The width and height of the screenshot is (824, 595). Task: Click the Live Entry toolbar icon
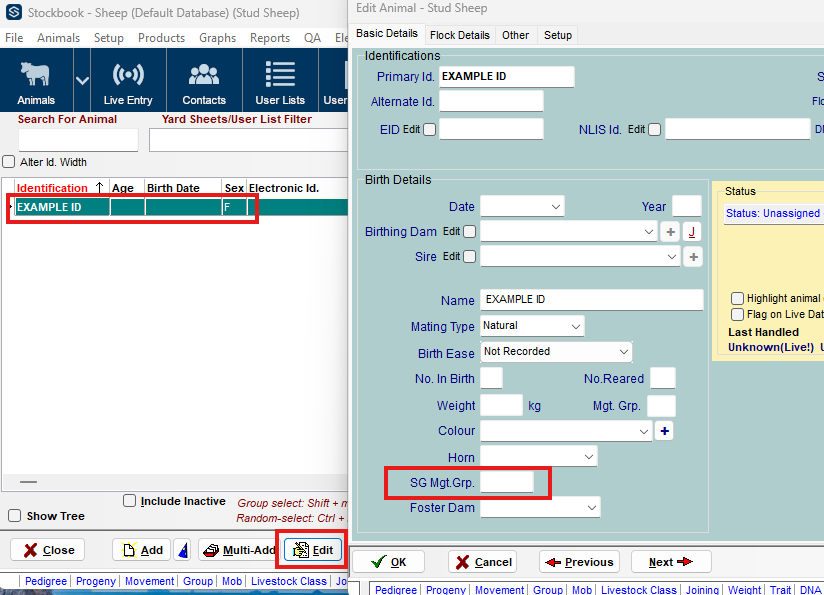pos(128,82)
